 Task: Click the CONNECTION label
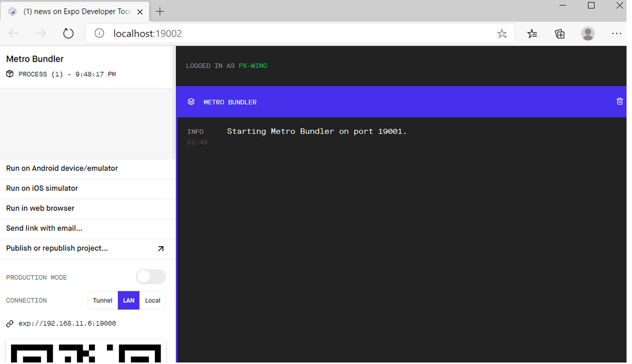pos(26,300)
